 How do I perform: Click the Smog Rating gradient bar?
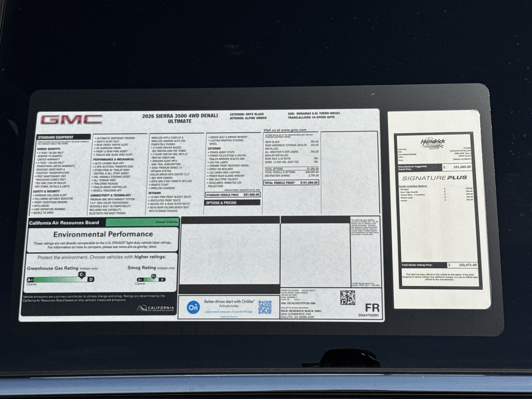coord(151,279)
